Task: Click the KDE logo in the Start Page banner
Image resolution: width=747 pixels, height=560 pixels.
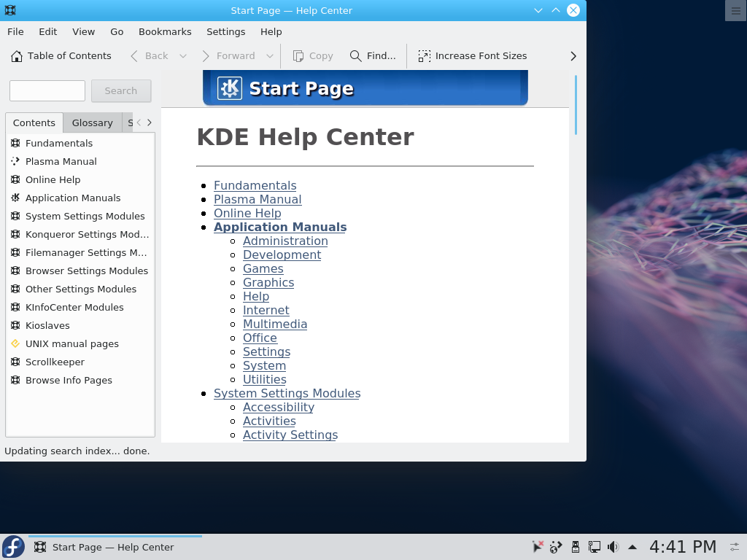Action: pyautogui.click(x=230, y=88)
